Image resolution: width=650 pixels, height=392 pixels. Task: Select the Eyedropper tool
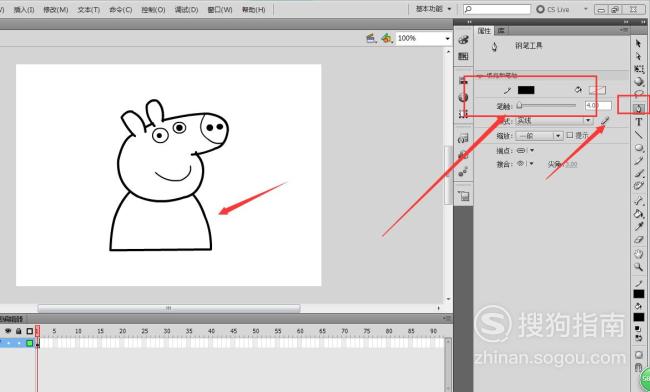[639, 227]
